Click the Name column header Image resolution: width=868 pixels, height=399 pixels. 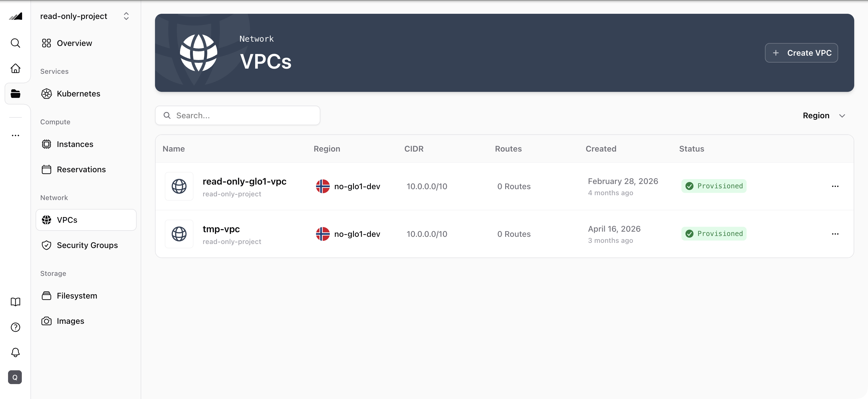coord(174,149)
